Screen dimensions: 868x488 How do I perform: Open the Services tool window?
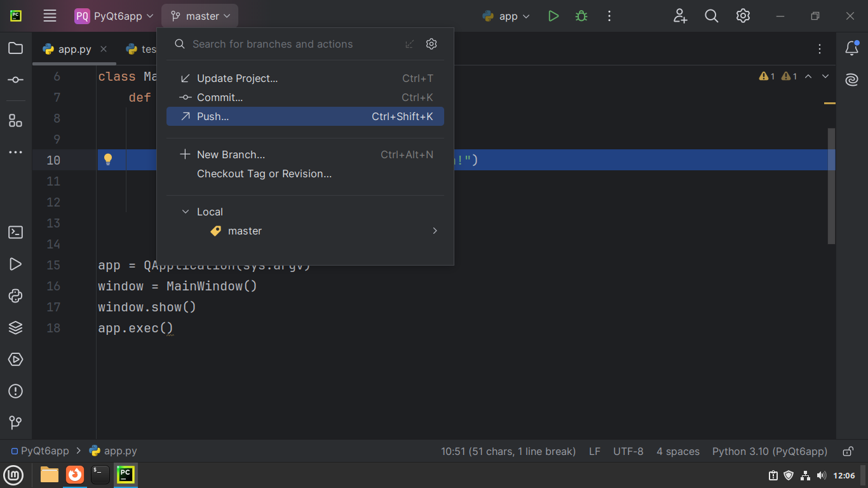pos(16,360)
